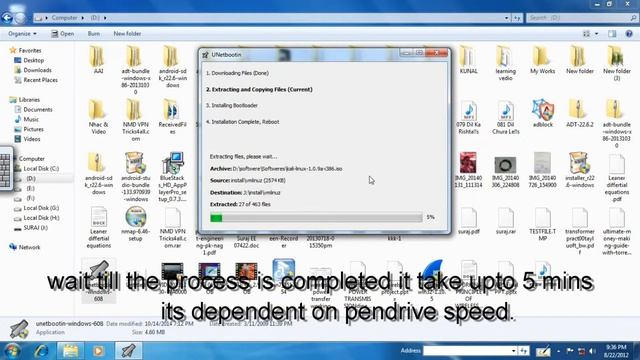Select the adblock file icon

(542, 113)
